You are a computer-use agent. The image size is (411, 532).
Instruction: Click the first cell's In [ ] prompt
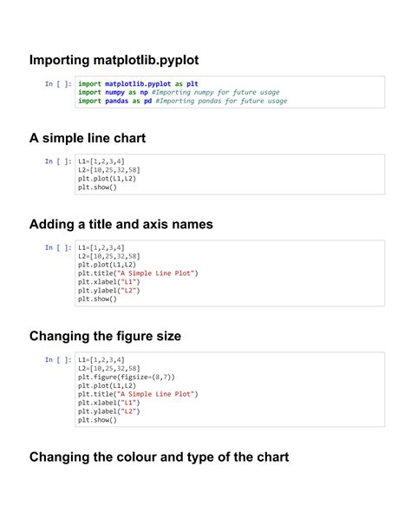58,84
